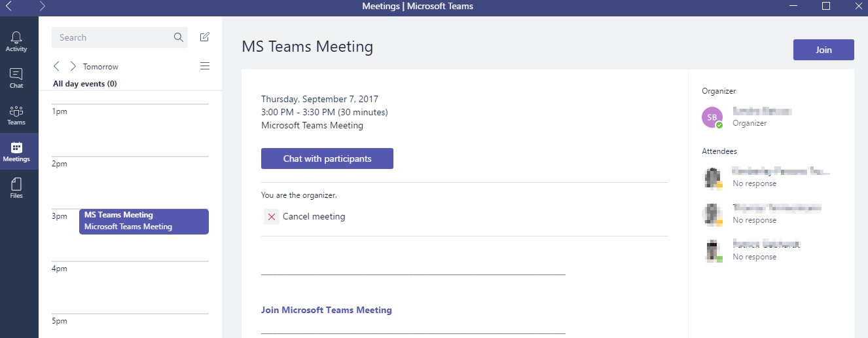
Task: Click Chat with participants button
Action: click(327, 159)
